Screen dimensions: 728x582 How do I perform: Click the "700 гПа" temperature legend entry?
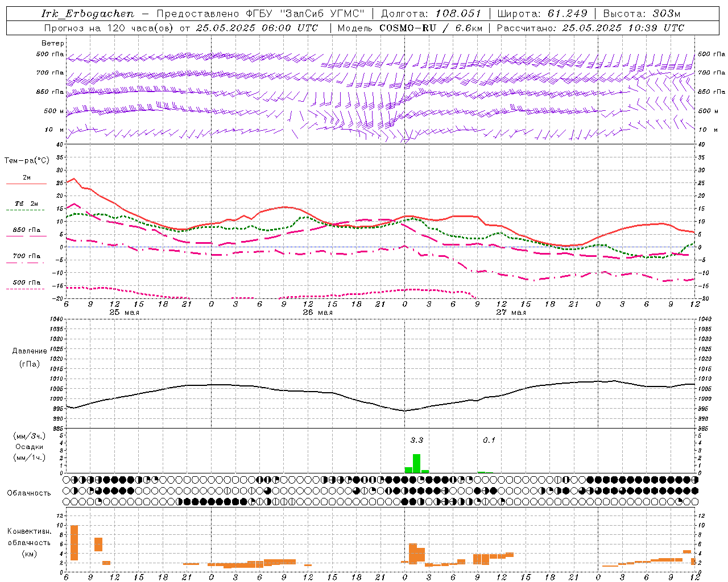tap(26, 256)
